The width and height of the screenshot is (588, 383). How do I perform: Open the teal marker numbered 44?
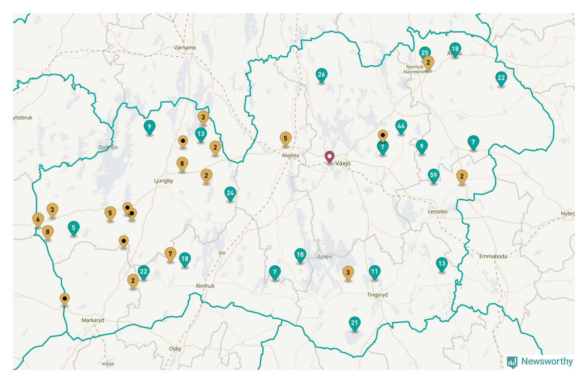pos(401,126)
